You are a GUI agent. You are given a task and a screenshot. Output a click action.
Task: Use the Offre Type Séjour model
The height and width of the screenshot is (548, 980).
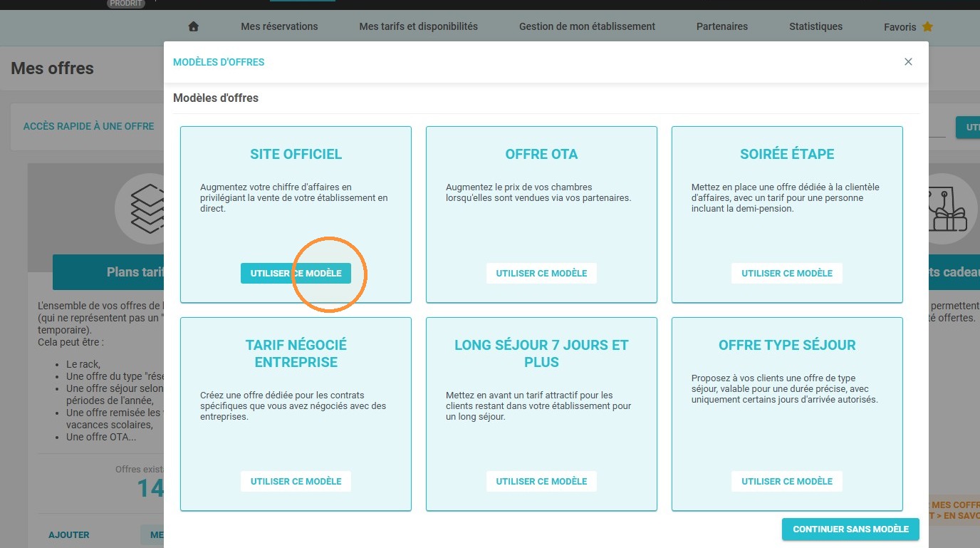pos(787,482)
